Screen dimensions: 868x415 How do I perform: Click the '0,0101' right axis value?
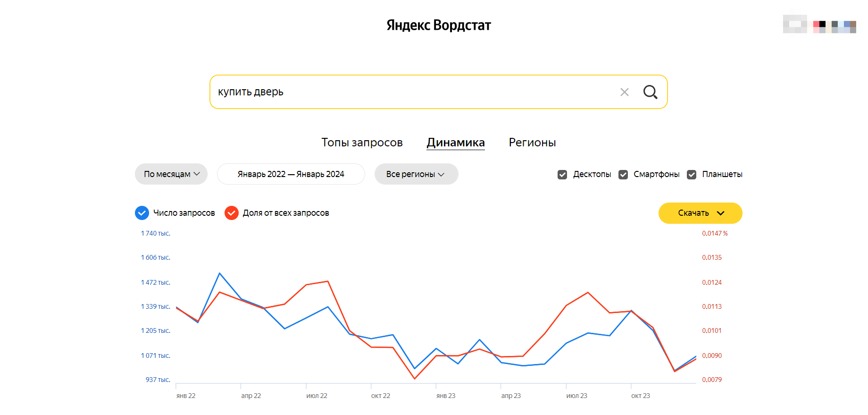(x=712, y=330)
